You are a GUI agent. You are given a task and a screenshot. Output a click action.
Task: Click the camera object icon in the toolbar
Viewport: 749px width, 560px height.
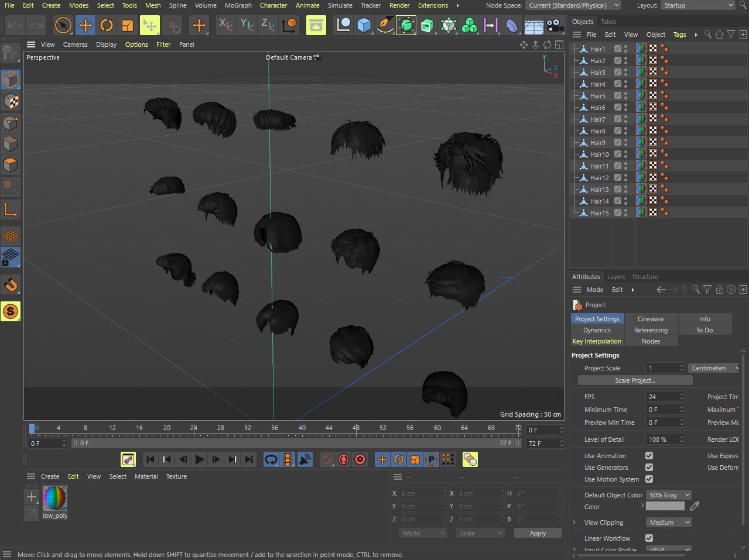coord(554,25)
